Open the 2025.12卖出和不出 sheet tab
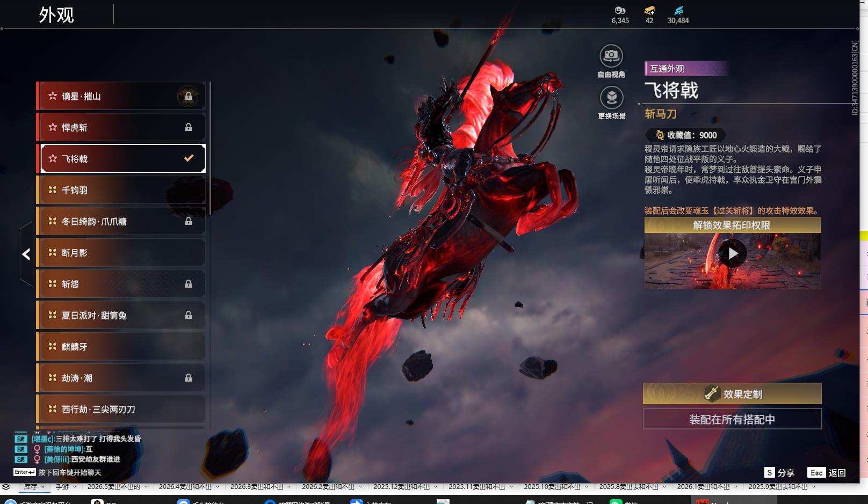Screen dimensions: 868x504 [402, 487]
